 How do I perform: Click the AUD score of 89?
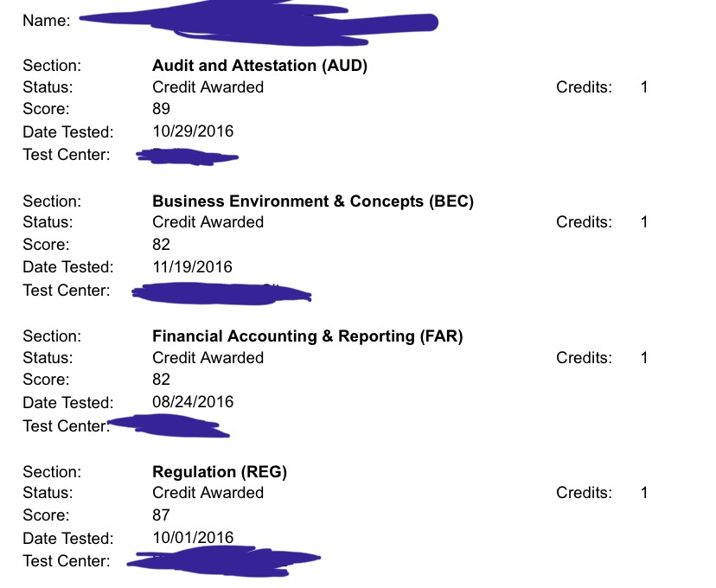[161, 109]
